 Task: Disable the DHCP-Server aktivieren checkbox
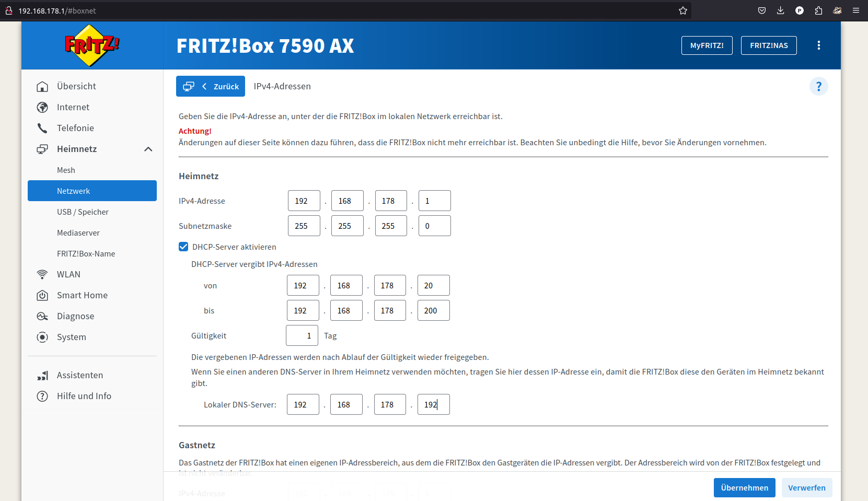[183, 247]
